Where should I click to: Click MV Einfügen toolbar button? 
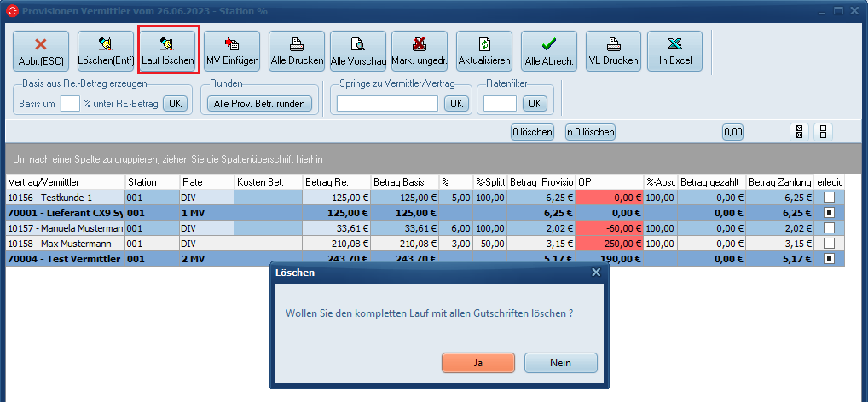[x=234, y=51]
